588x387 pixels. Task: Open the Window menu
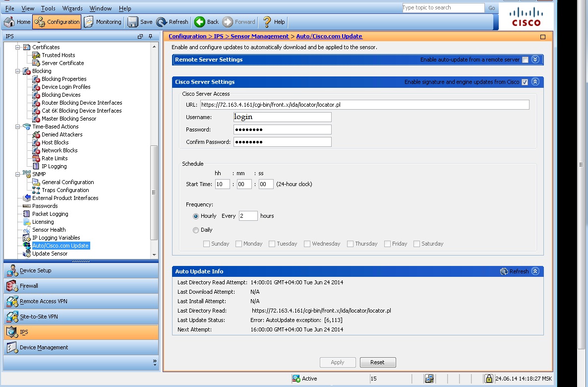point(101,8)
